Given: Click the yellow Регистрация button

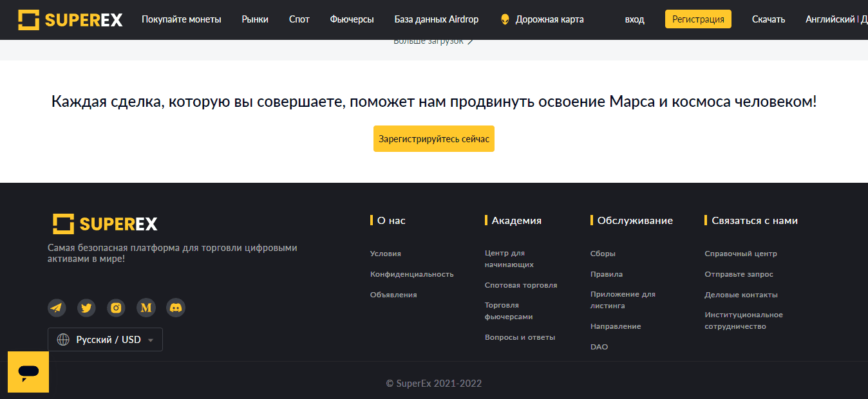Looking at the screenshot, I should (698, 19).
